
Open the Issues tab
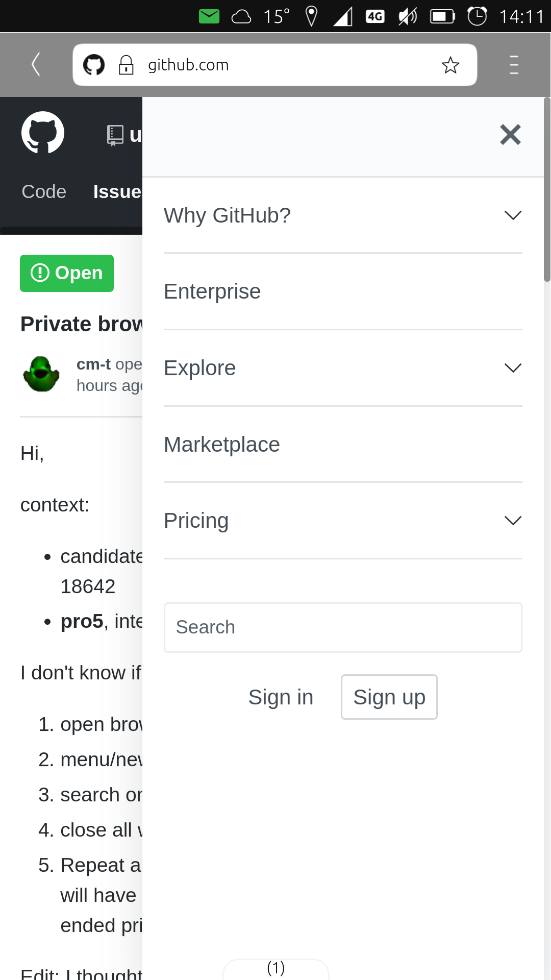coord(117,191)
